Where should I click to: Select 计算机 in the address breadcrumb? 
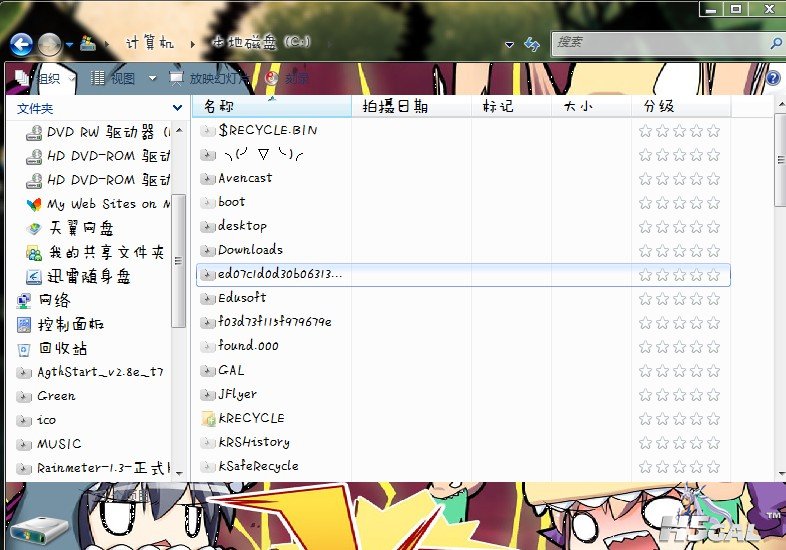[x=149, y=43]
